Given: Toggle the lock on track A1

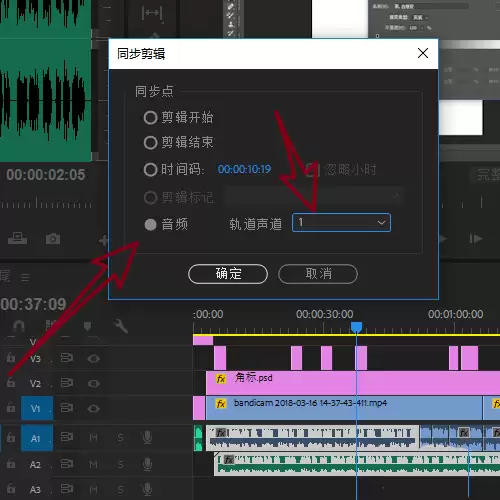Looking at the screenshot, I should click(11, 437).
